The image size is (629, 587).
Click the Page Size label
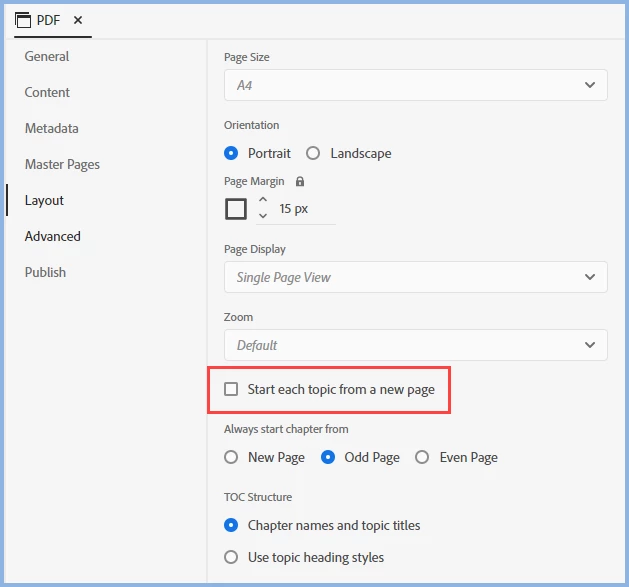[247, 57]
